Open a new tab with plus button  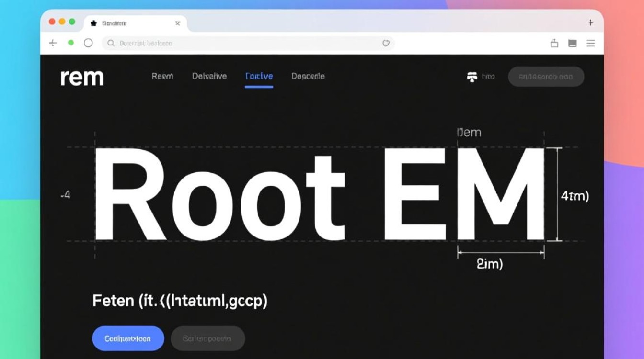591,22
